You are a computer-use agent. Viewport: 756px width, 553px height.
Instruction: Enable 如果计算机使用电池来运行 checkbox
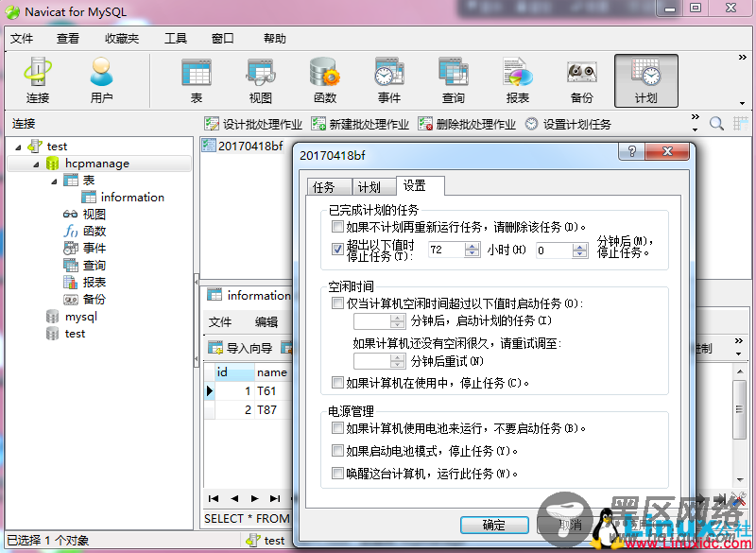[337, 428]
